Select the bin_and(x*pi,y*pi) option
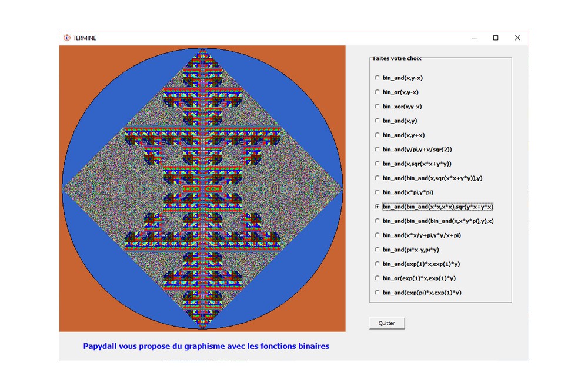Screen dimensions: 588x392 point(404,192)
